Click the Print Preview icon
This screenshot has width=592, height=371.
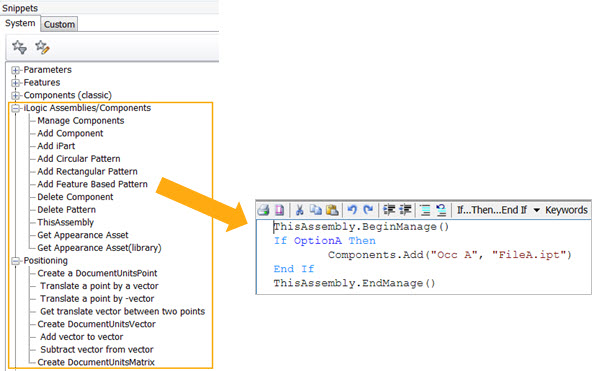[x=280, y=210]
